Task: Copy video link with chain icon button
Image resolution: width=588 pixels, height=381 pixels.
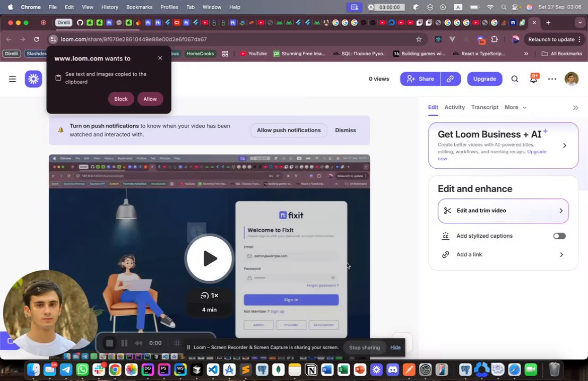Action: (x=451, y=79)
